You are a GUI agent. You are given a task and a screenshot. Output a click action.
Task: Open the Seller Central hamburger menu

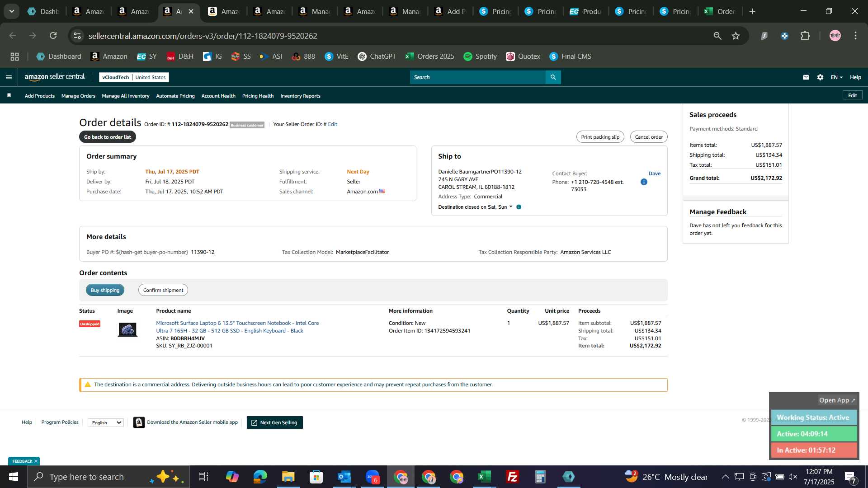9,77
